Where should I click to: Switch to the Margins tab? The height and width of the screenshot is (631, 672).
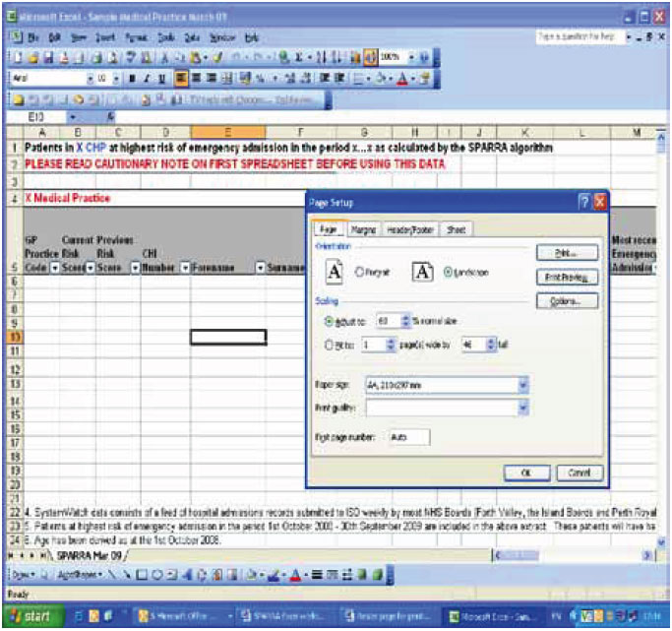click(363, 230)
